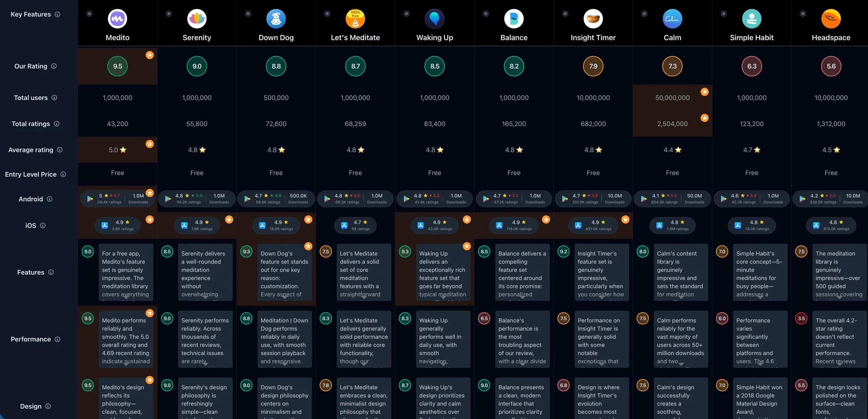Image resolution: width=868 pixels, height=419 pixels.
Task: Select the Down Dog app logo
Action: point(276,19)
